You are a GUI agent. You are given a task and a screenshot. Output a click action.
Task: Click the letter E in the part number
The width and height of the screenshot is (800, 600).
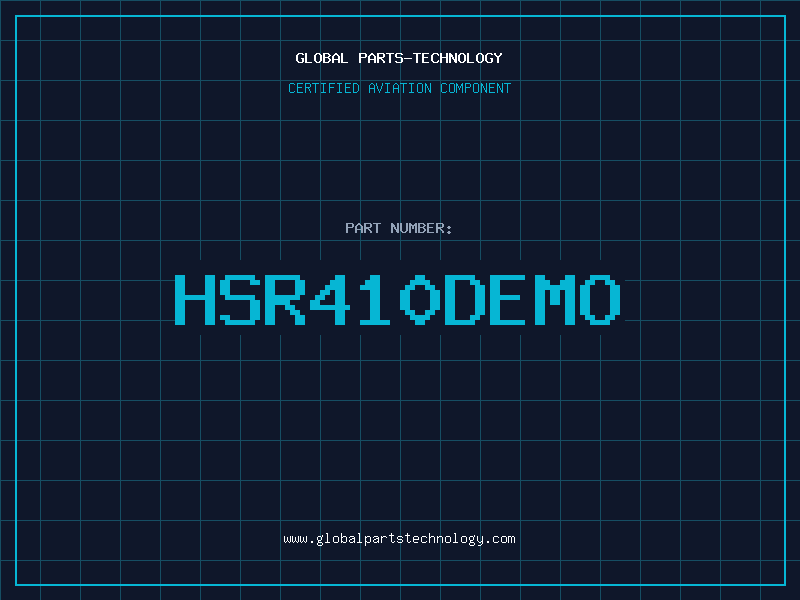tap(510, 299)
